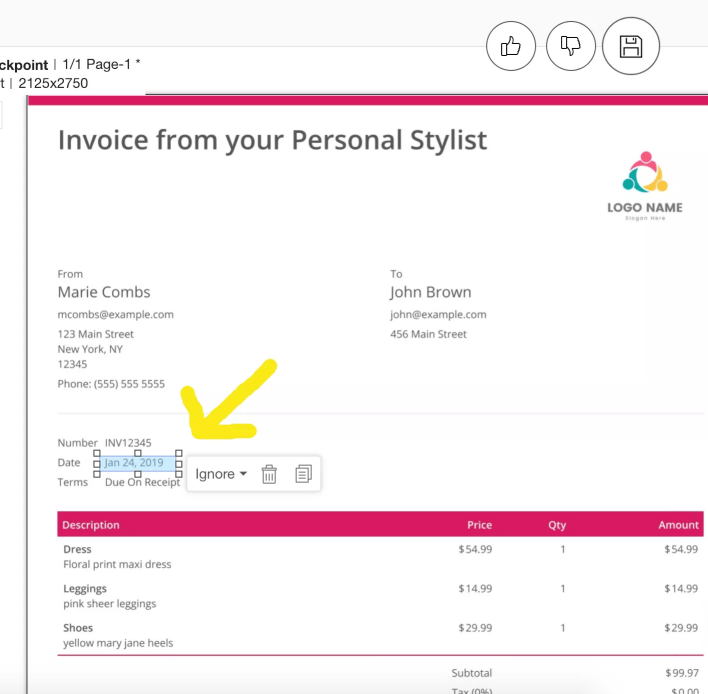The height and width of the screenshot is (694, 708).
Task: Click the 2125x2750 image dimensions text
Action: click(x=53, y=84)
